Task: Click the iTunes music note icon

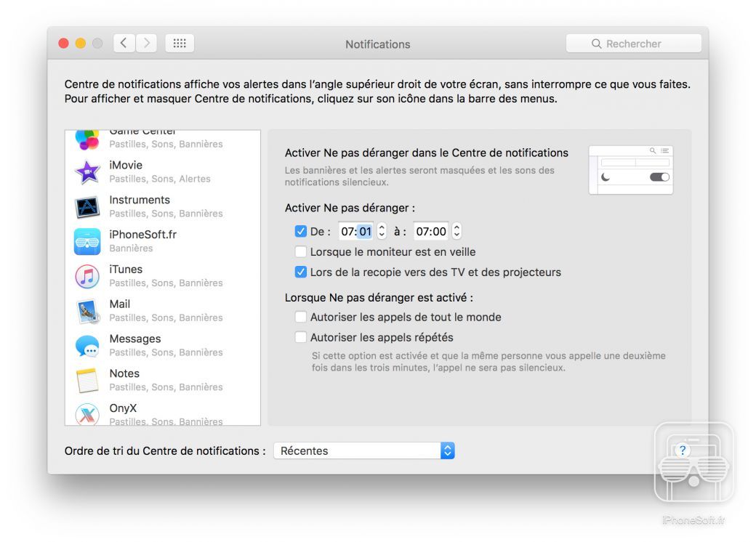Action: coord(87,276)
